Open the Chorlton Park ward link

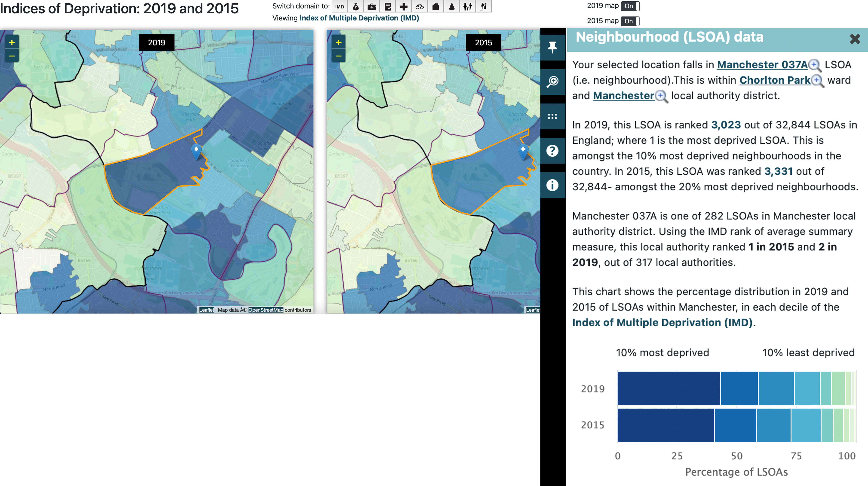[x=775, y=80]
